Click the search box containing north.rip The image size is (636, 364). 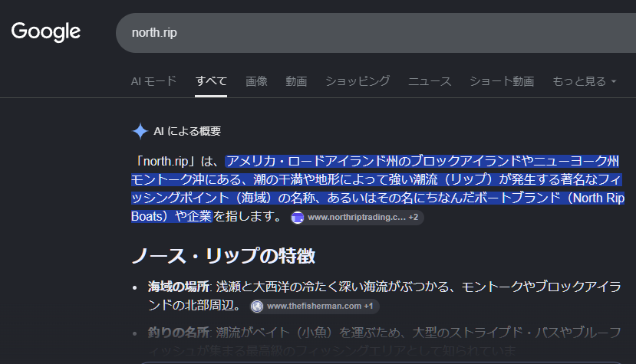[x=376, y=33]
